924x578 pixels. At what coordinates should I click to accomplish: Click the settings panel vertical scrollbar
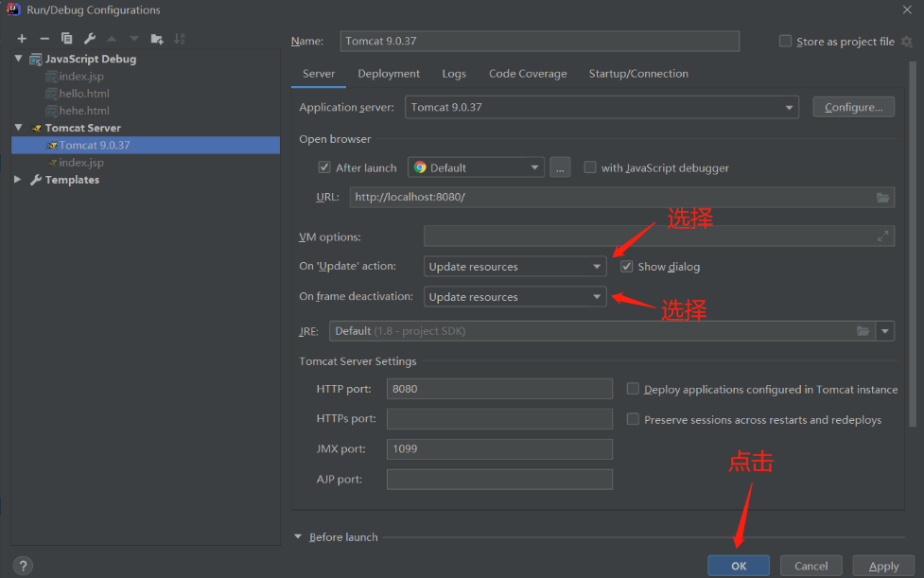coord(913,244)
